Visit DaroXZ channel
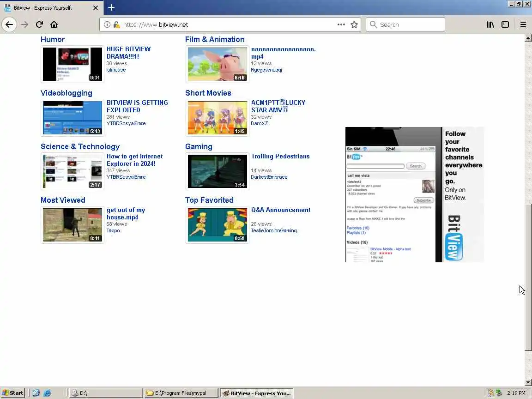 tap(259, 123)
